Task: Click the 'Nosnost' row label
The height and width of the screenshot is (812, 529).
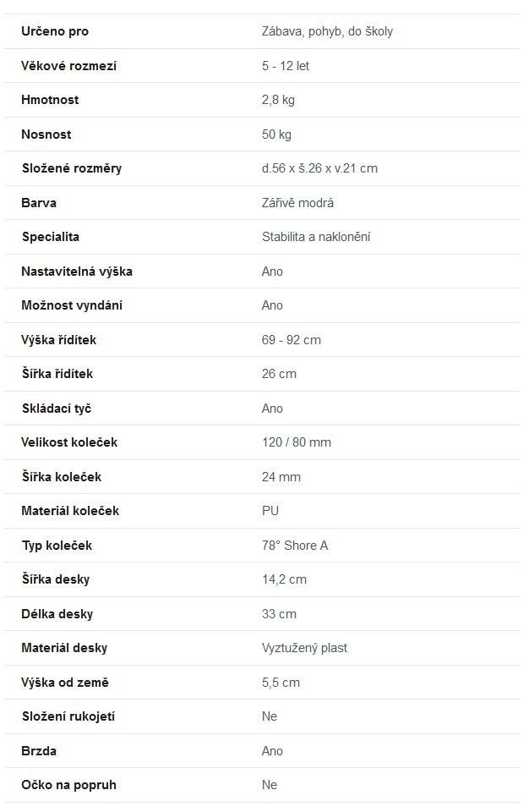Action: coord(46,134)
